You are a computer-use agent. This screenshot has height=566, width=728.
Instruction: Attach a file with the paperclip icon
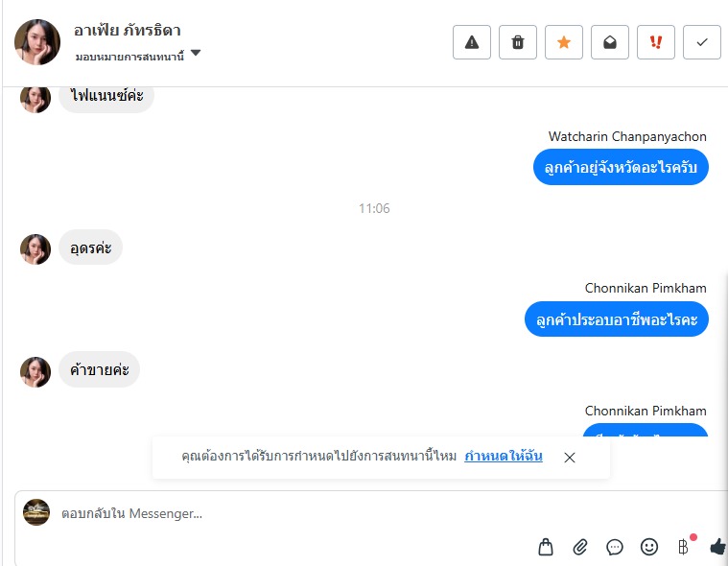(x=580, y=547)
